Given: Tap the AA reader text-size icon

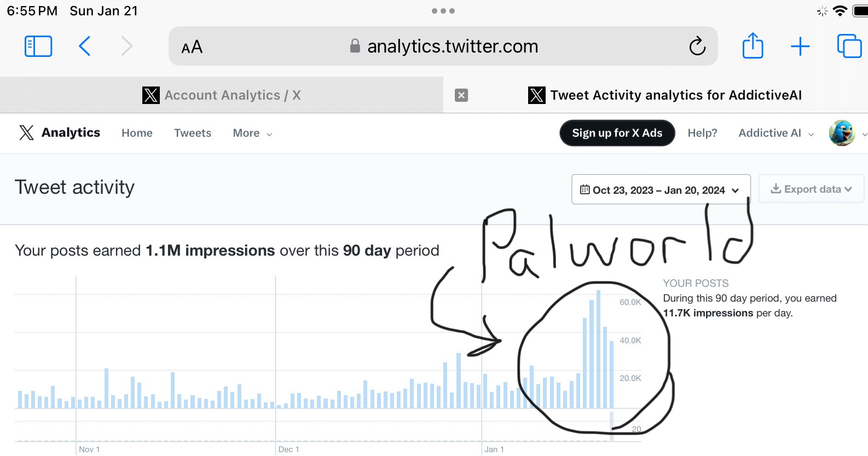Looking at the screenshot, I should [192, 47].
